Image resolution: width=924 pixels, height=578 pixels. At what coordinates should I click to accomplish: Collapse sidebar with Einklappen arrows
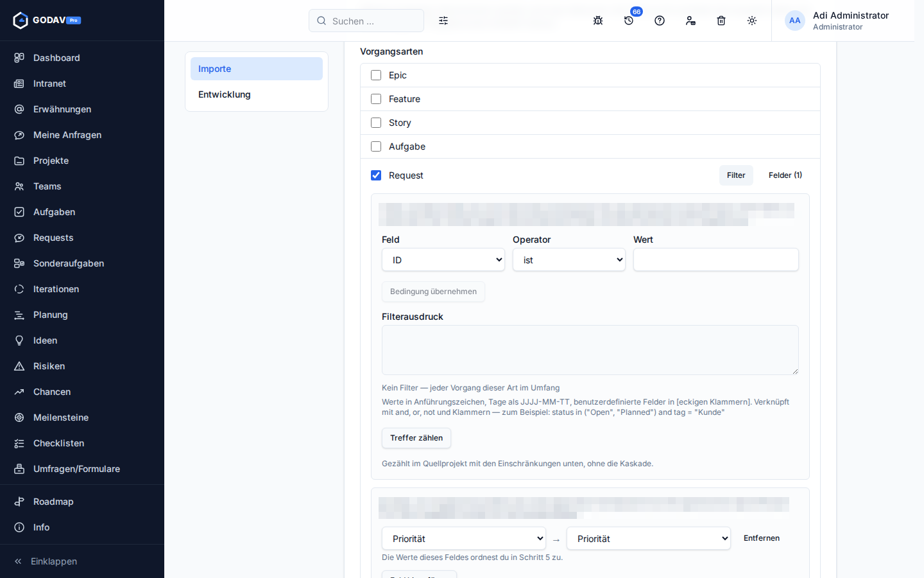click(46, 561)
